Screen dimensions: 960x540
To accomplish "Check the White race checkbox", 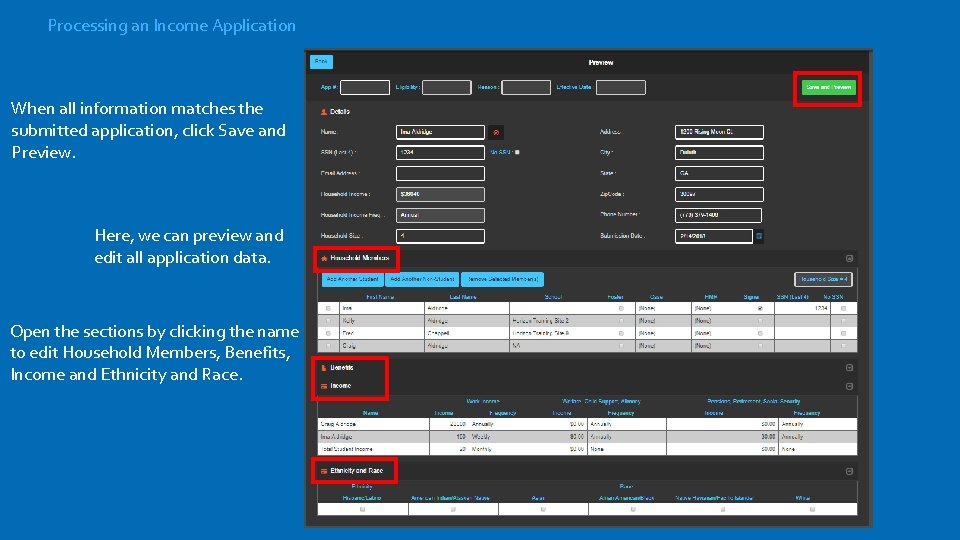I will [812, 509].
